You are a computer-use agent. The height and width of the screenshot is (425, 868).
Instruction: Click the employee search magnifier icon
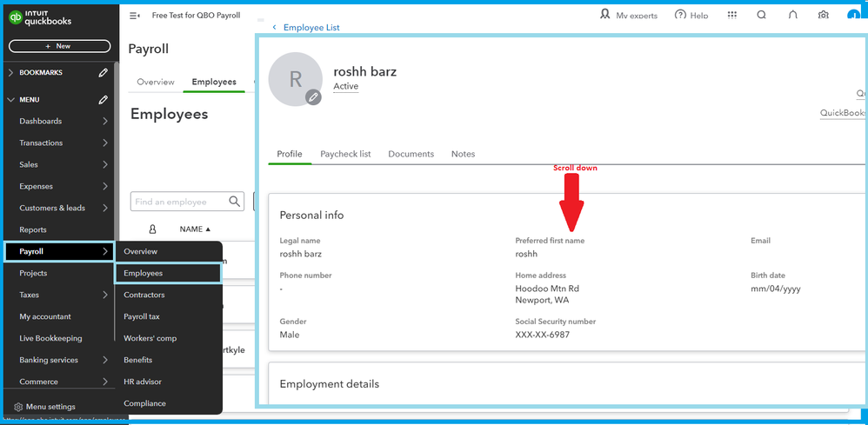point(235,202)
